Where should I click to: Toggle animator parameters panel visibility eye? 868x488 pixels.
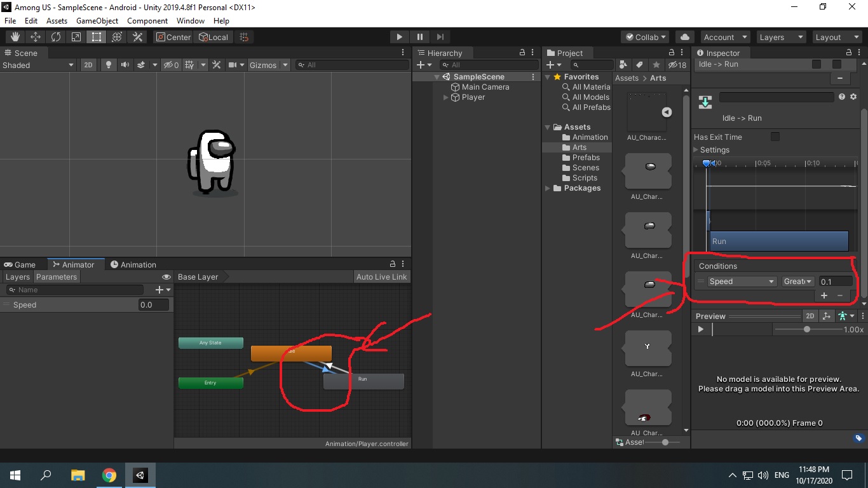tap(166, 277)
